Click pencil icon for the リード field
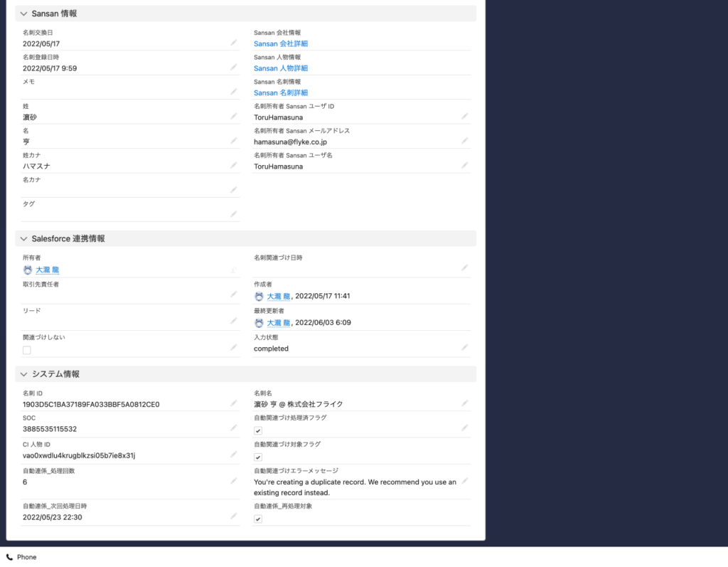Viewport: 728px width, 567px height. [x=233, y=321]
